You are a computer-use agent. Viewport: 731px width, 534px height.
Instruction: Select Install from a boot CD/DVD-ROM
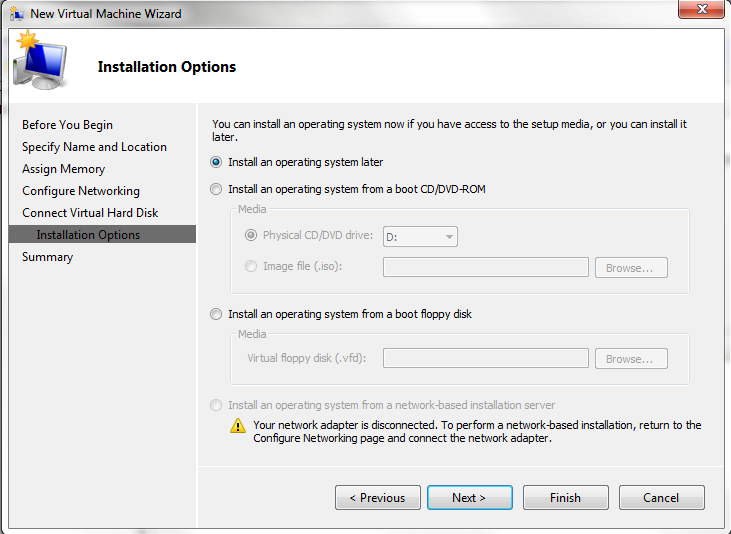point(216,189)
